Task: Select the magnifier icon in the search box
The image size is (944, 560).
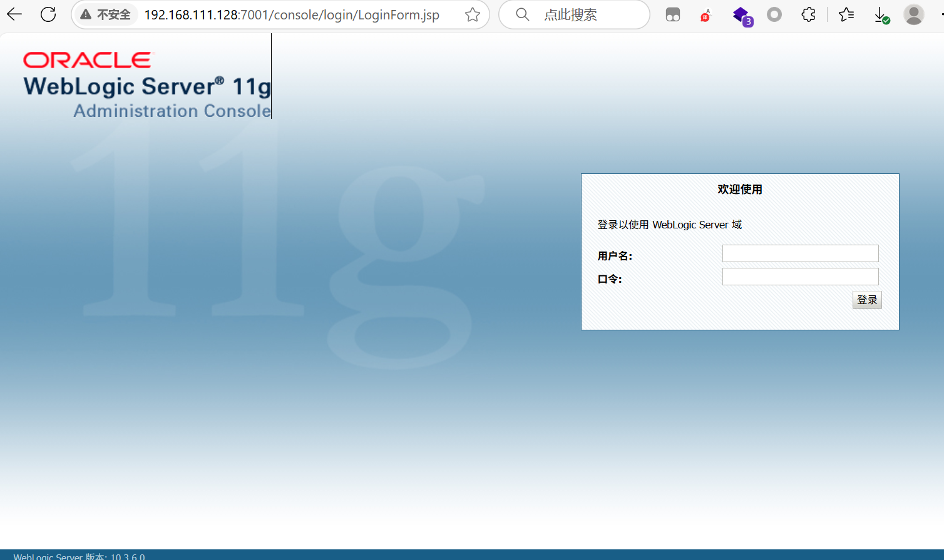Action: 522,14
